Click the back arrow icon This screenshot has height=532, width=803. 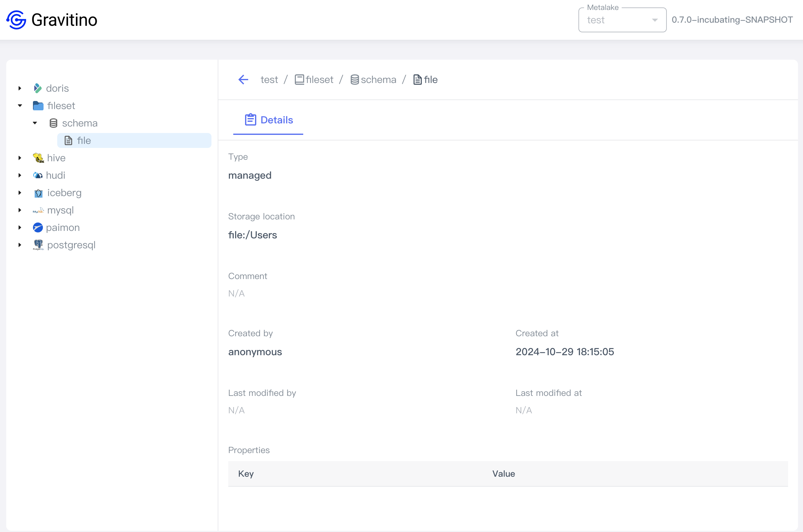243,80
